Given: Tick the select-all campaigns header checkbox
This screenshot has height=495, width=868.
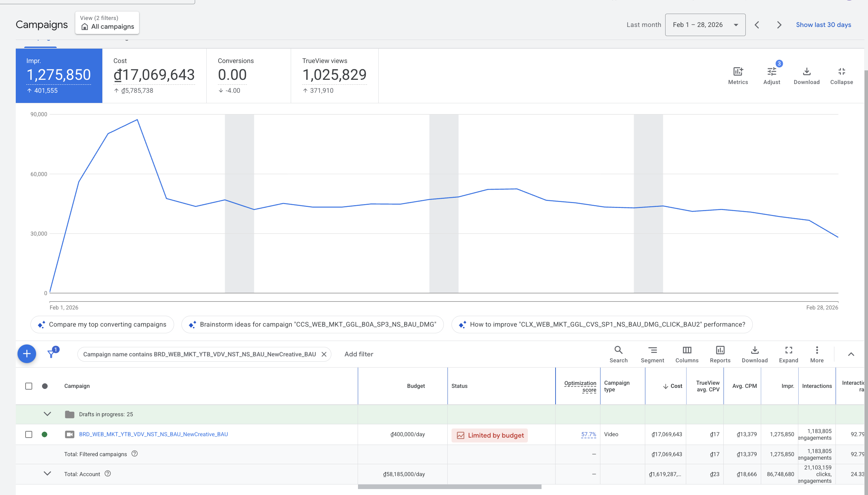Looking at the screenshot, I should (x=29, y=386).
